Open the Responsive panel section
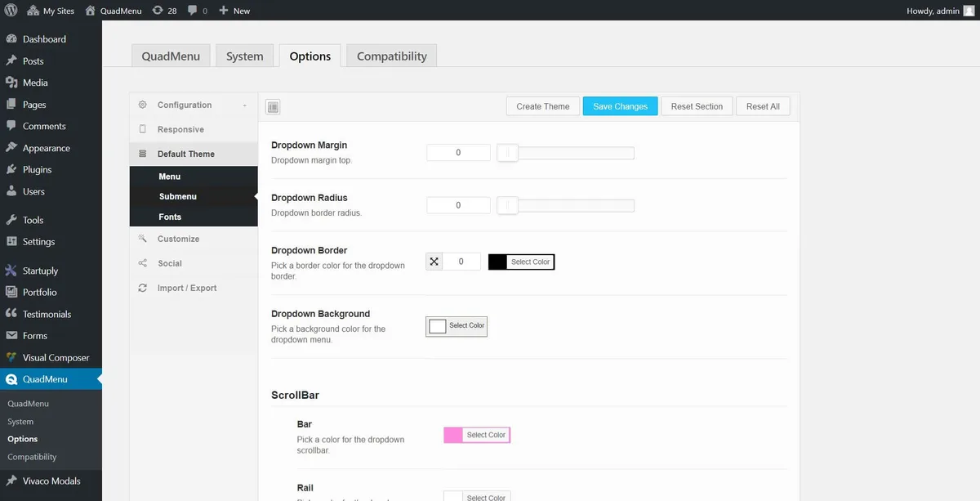This screenshot has height=501, width=980. tap(194, 129)
